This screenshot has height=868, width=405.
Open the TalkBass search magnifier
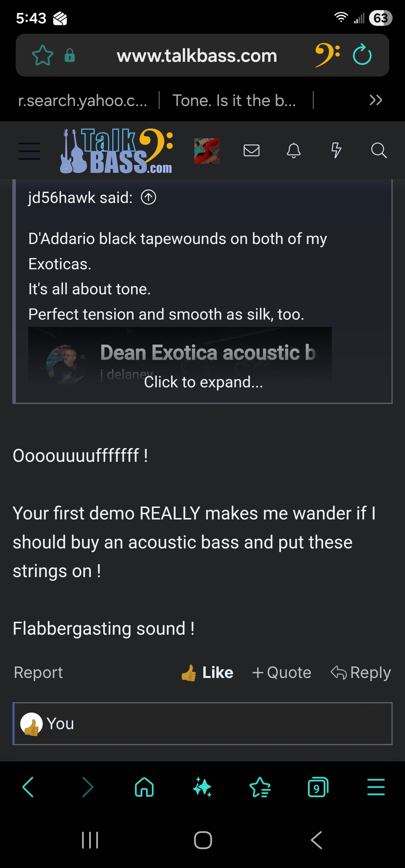pyautogui.click(x=379, y=150)
